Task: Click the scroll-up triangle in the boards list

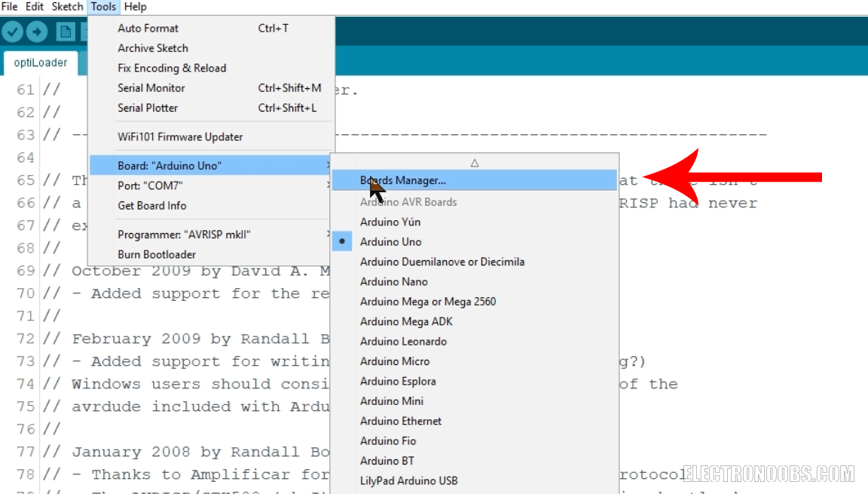Action: tap(475, 163)
